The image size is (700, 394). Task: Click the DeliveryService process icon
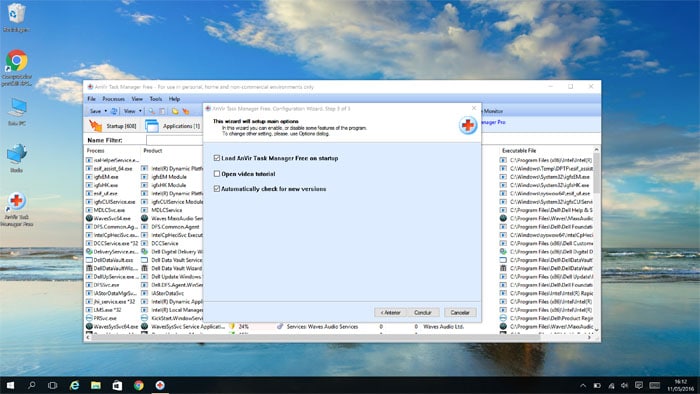click(89, 252)
